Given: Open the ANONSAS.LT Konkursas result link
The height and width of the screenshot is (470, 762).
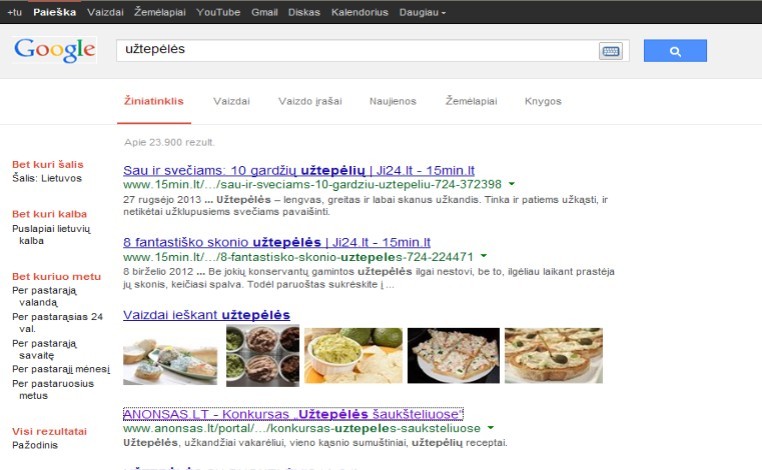Looking at the screenshot, I should coord(293,414).
